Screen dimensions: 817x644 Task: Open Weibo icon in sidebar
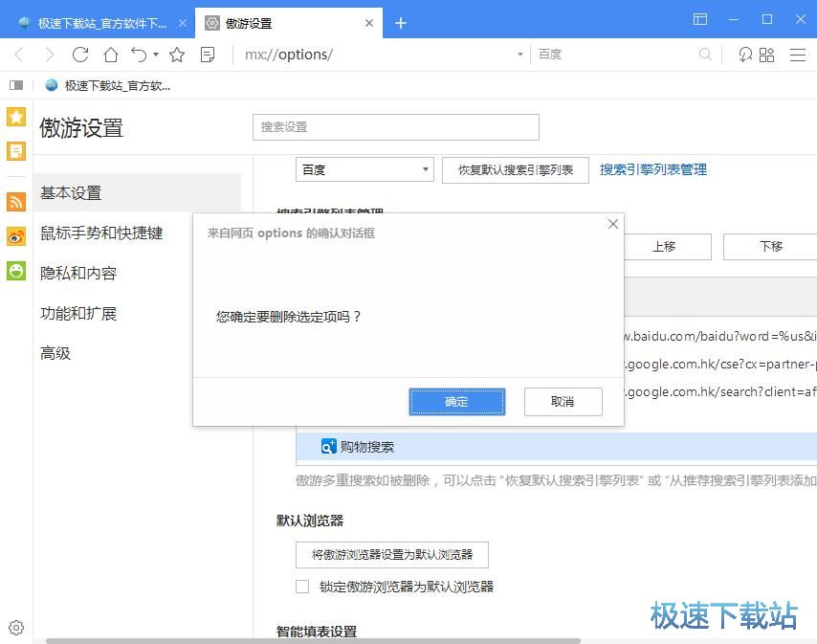point(16,236)
